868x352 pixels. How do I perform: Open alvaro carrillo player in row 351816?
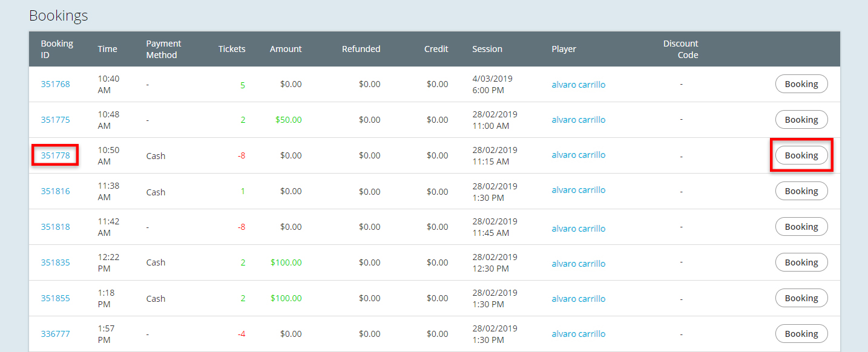[579, 190]
